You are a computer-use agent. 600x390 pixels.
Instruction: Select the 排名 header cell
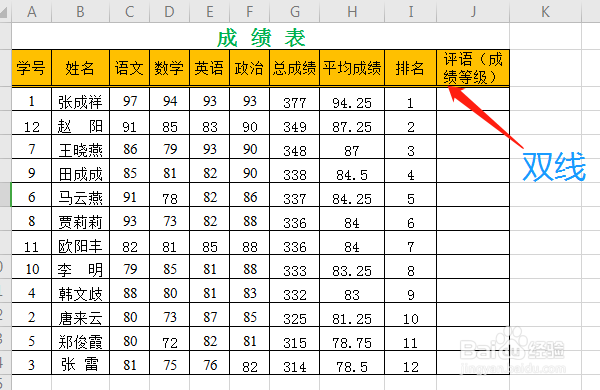411,68
